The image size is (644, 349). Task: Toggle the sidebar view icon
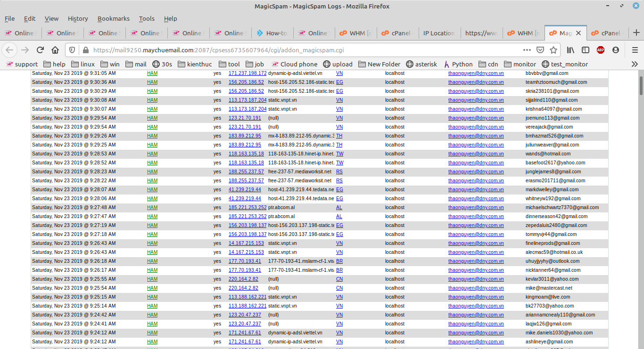[x=586, y=49]
